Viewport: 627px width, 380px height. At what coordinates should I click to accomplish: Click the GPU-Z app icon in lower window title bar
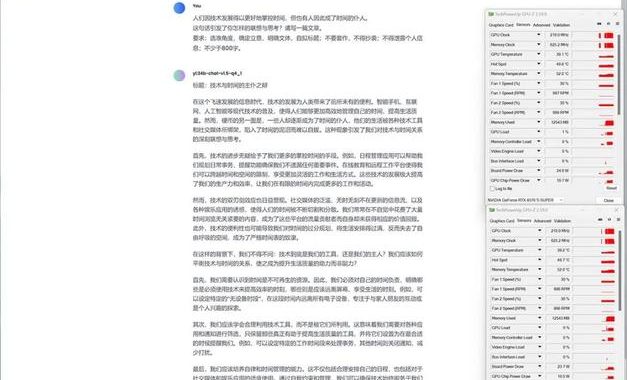[x=491, y=210]
